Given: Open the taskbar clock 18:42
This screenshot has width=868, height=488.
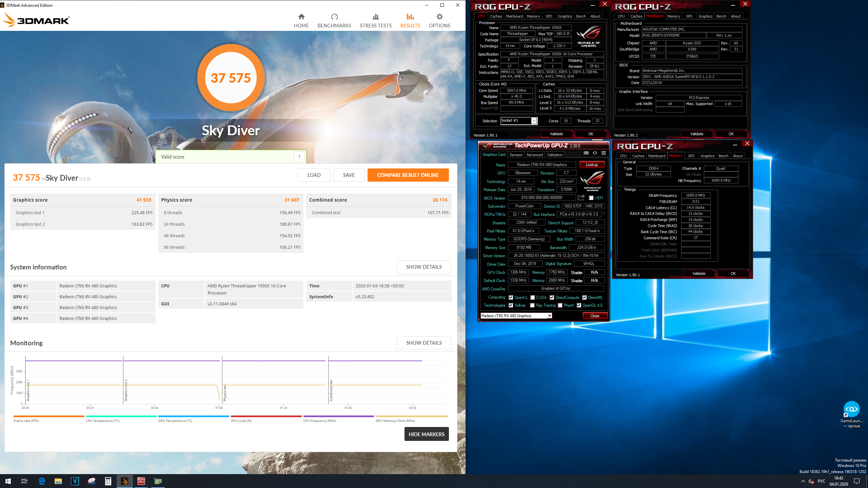Looking at the screenshot, I should coord(839,481).
